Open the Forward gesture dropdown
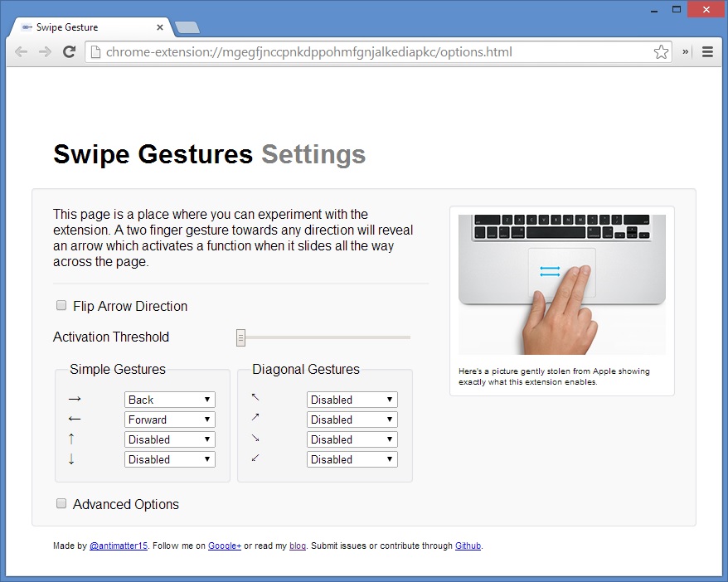 tap(169, 419)
